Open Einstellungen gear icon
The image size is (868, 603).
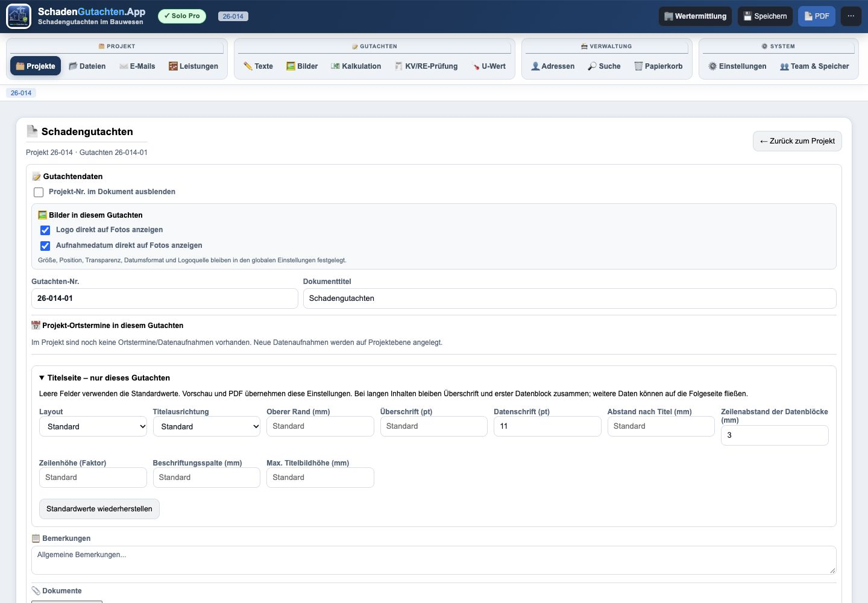(712, 66)
